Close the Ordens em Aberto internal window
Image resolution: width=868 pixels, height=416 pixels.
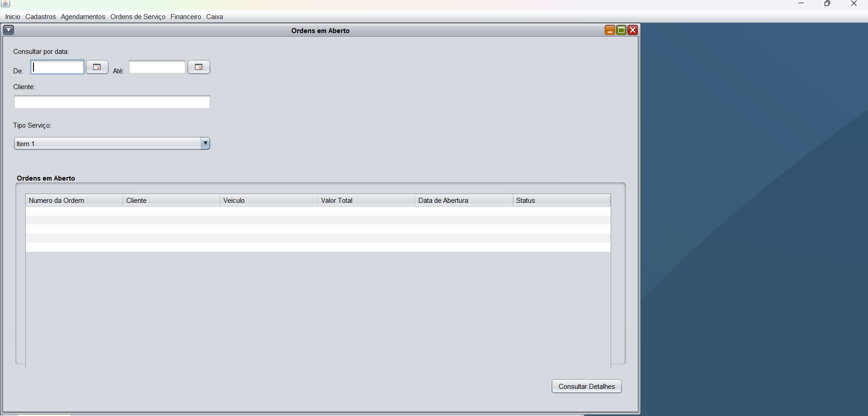point(633,30)
